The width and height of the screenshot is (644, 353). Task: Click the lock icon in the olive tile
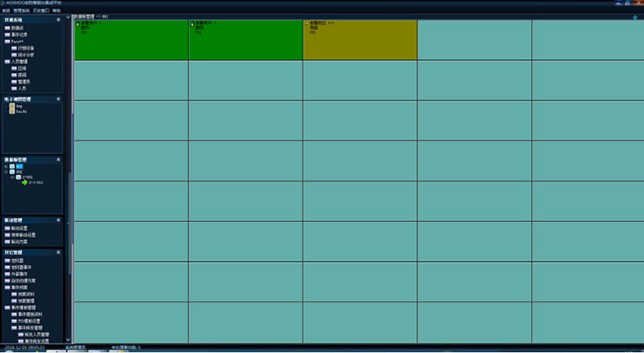click(307, 23)
